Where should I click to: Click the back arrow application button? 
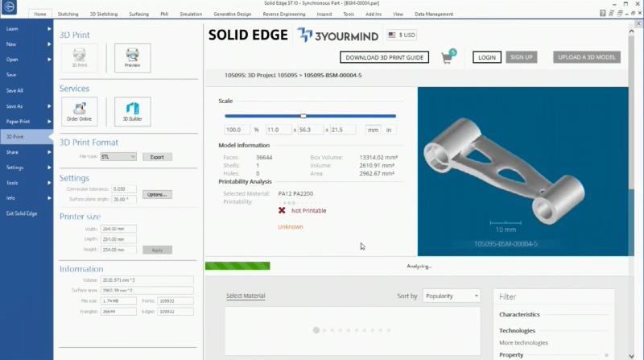9,7
